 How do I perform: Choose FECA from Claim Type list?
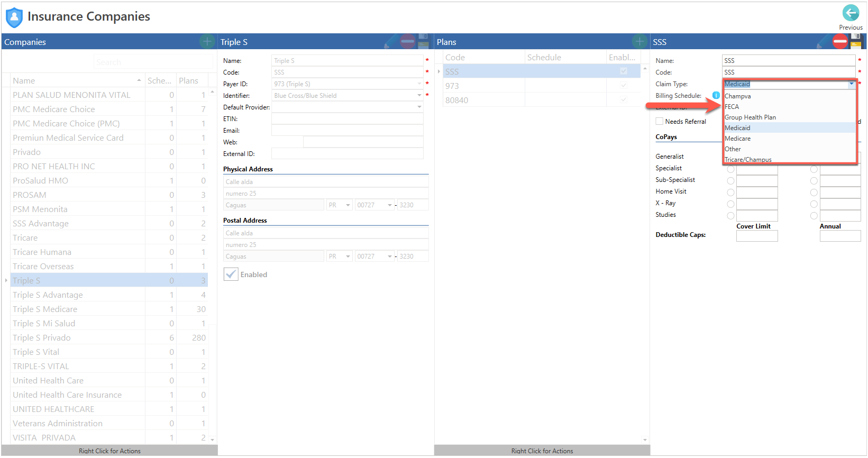(789, 107)
